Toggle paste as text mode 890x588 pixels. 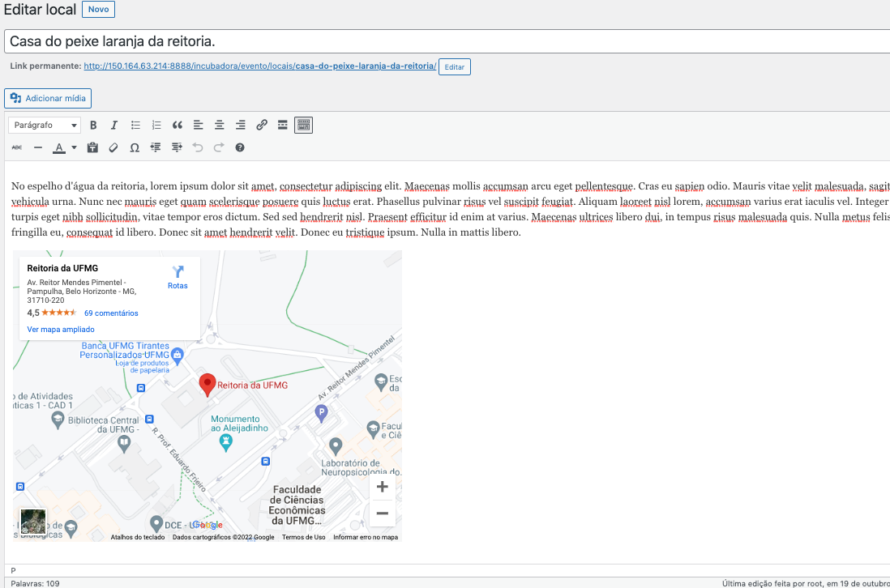[92, 147]
